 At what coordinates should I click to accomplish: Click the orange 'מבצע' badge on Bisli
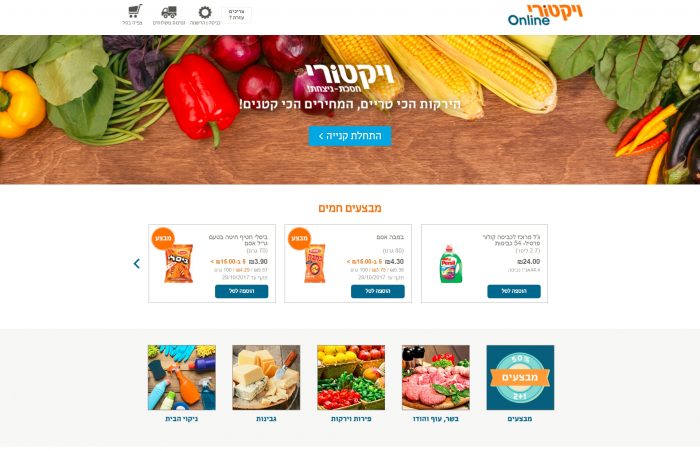tap(163, 238)
